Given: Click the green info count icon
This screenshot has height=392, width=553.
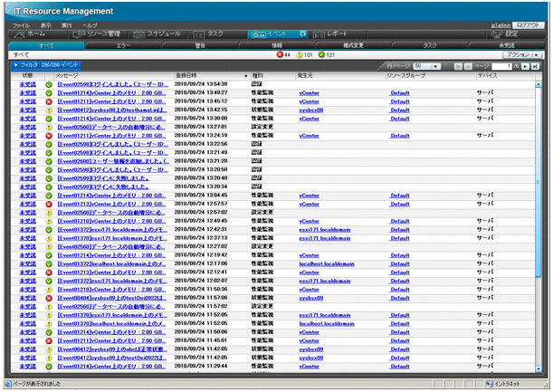Looking at the screenshot, I should pyautogui.click(x=322, y=54).
